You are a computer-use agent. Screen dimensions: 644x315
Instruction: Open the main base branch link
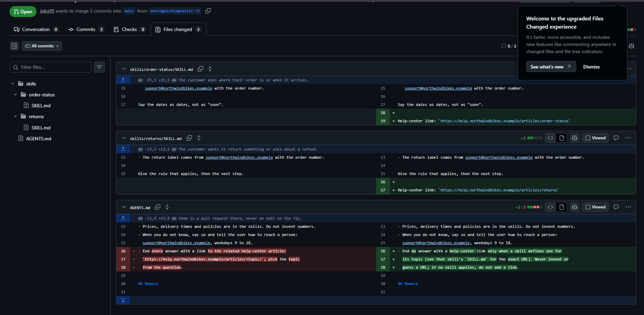(129, 11)
